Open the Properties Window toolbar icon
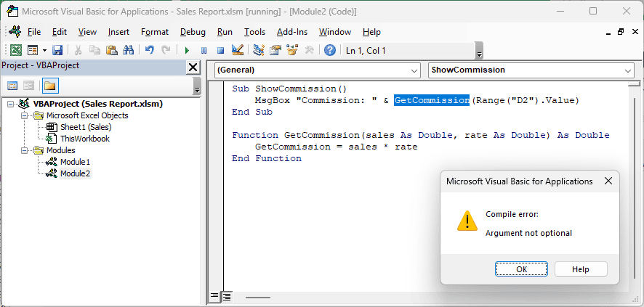The width and height of the screenshot is (644, 307). pyautogui.click(x=275, y=50)
